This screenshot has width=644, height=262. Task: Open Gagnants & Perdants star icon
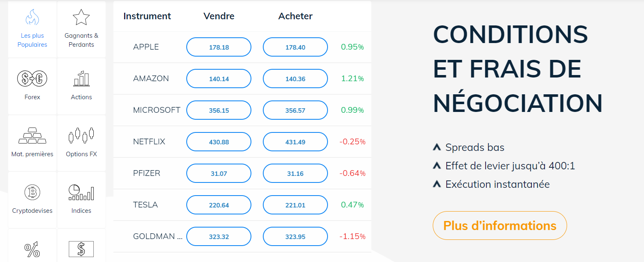click(x=81, y=18)
